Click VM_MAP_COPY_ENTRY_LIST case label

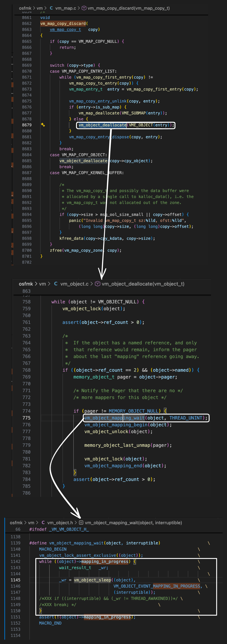[x=88, y=71]
